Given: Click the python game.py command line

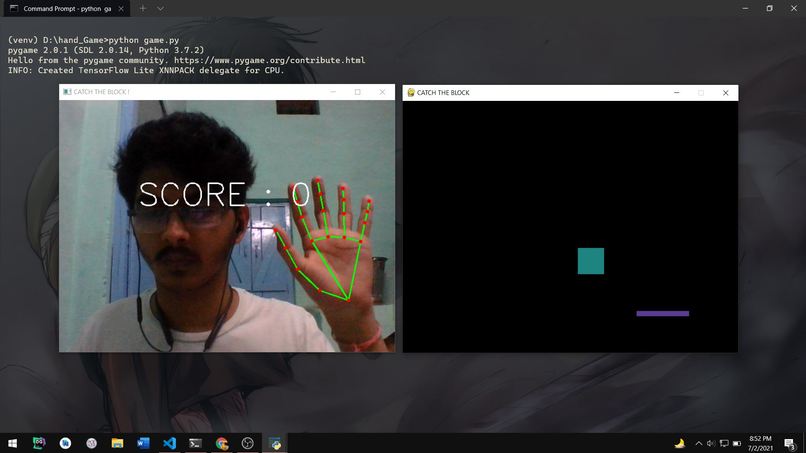Looking at the screenshot, I should (x=94, y=40).
